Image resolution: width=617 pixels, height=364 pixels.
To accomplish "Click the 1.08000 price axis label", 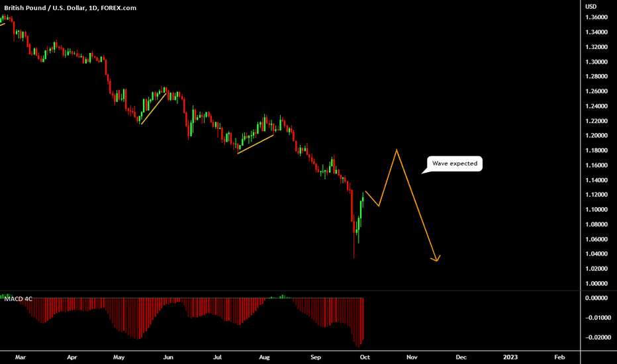I will click(596, 224).
